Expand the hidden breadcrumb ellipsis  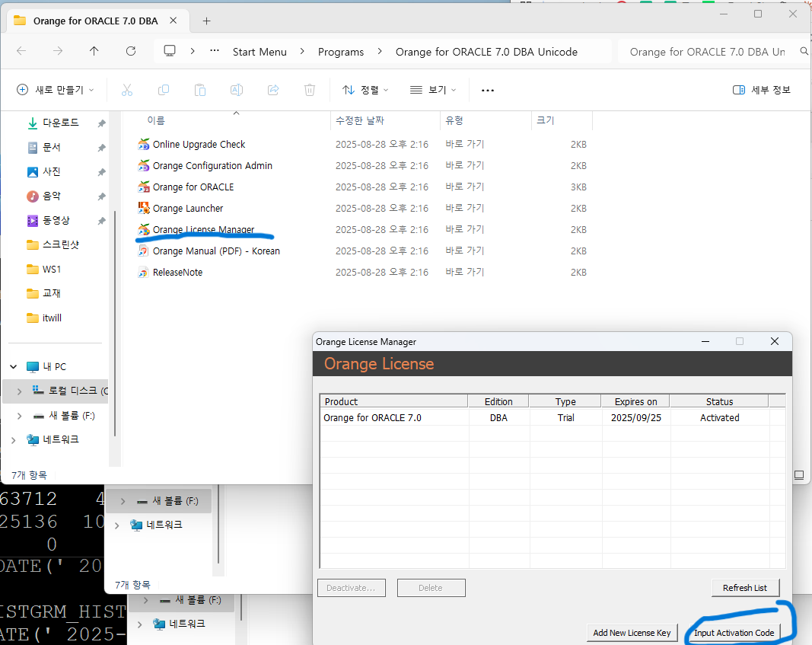[215, 51]
